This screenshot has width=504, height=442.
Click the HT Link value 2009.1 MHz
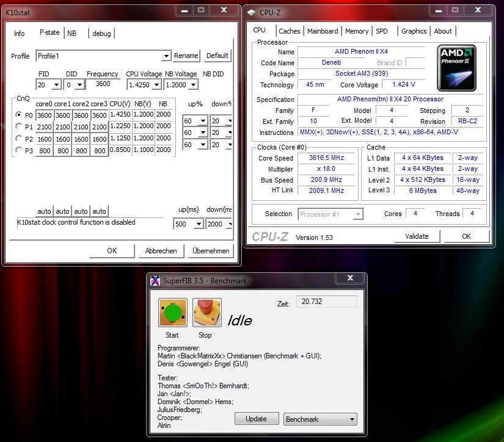pos(326,190)
